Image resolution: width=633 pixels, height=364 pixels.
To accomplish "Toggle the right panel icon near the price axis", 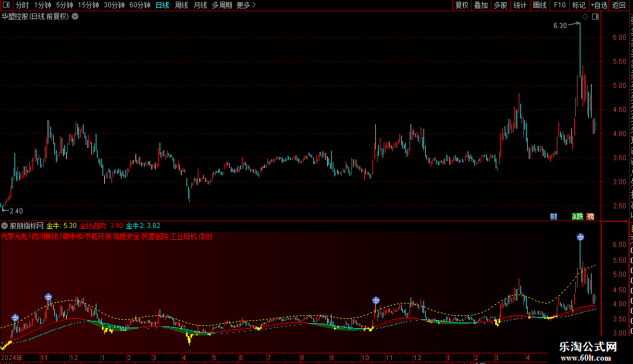I will [x=595, y=17].
